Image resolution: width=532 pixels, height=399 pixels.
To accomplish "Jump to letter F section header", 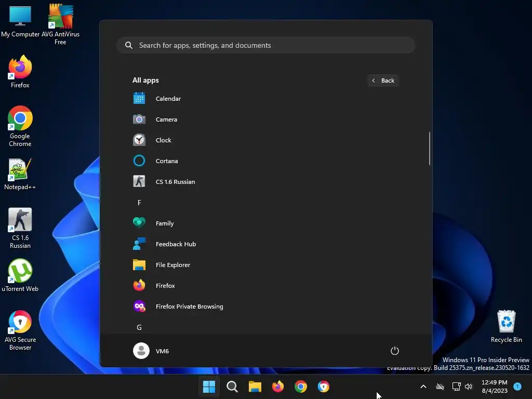I will pos(139,203).
